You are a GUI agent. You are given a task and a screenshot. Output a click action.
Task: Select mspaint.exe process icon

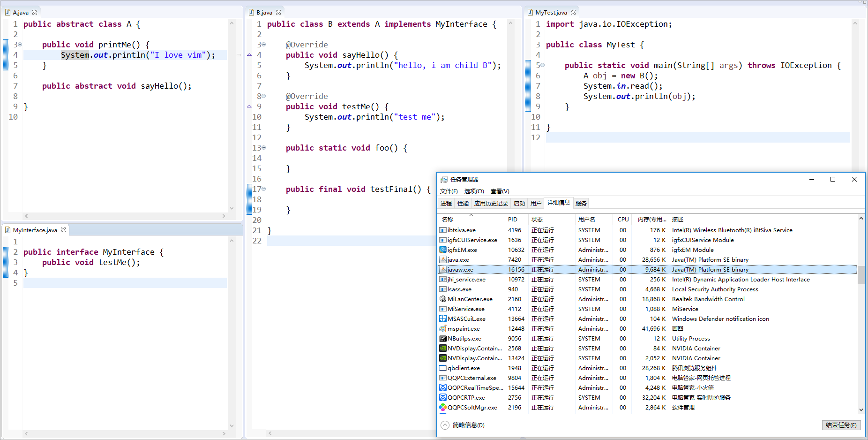pos(443,328)
